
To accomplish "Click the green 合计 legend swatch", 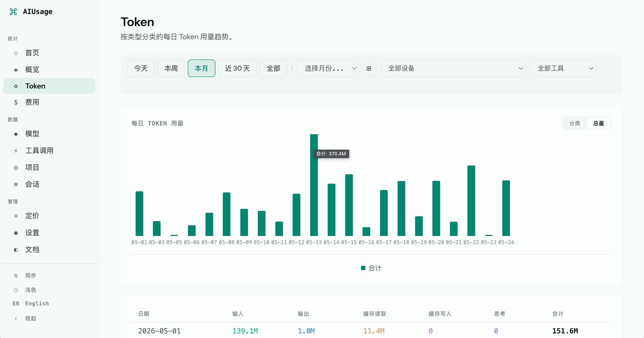I will [363, 268].
